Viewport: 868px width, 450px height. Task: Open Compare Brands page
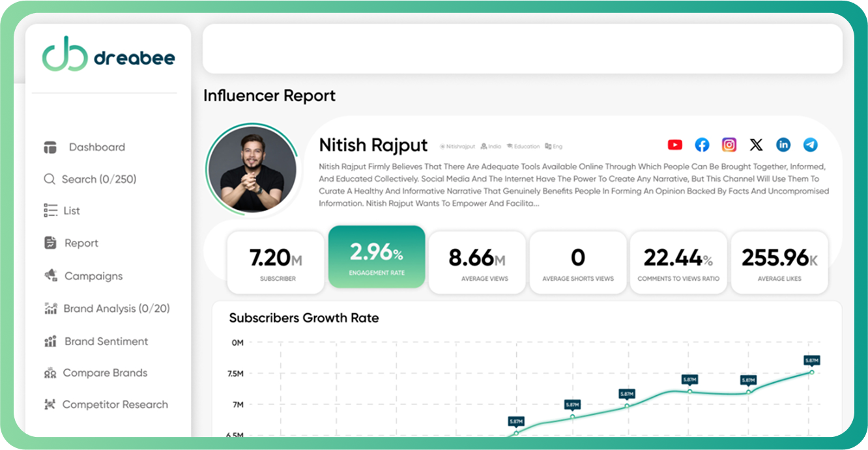tap(104, 373)
